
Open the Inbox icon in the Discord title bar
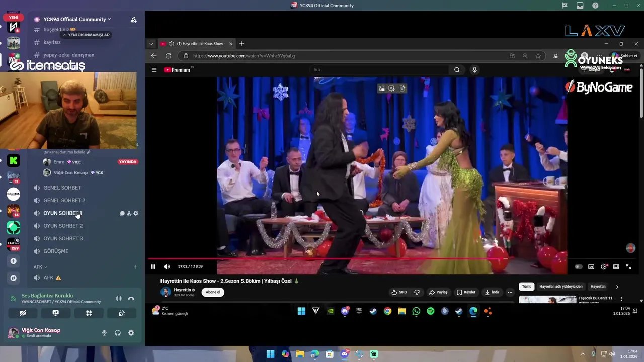coord(580,6)
